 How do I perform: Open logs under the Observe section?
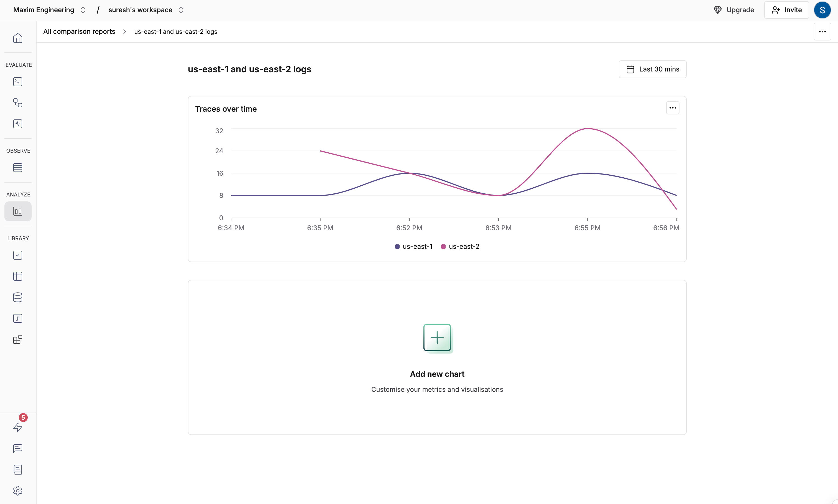tap(17, 167)
